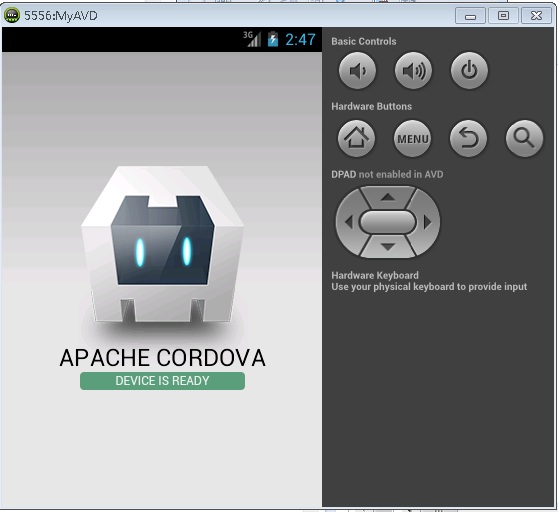Tap the Search hardware button
This screenshot has height=512, width=558.
(x=524, y=138)
